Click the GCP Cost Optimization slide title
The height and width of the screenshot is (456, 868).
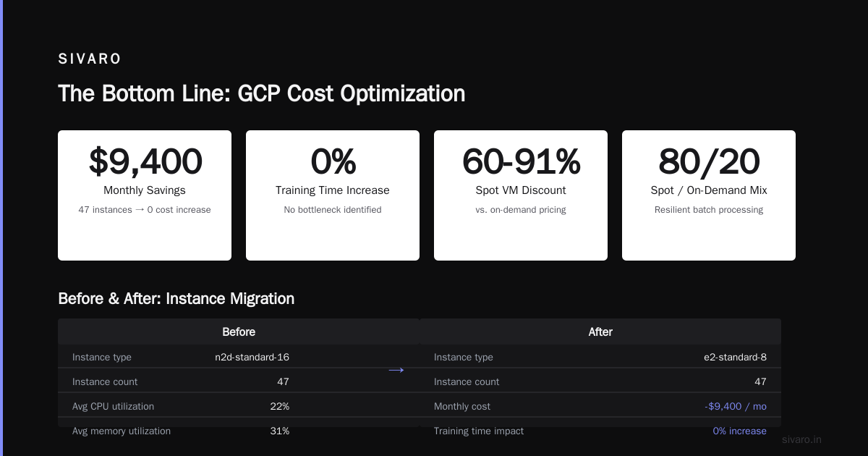pos(261,93)
